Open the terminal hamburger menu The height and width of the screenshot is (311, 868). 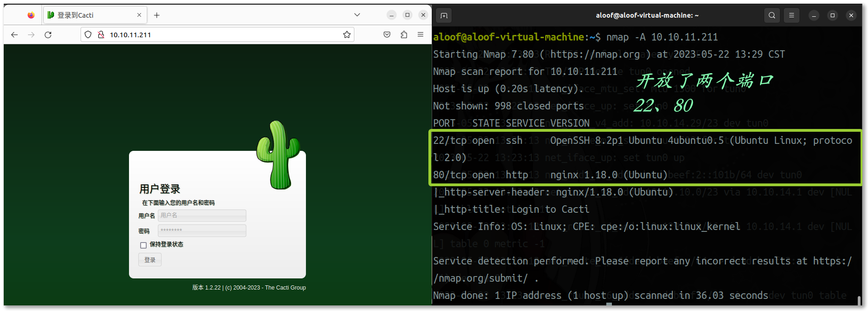(x=791, y=15)
